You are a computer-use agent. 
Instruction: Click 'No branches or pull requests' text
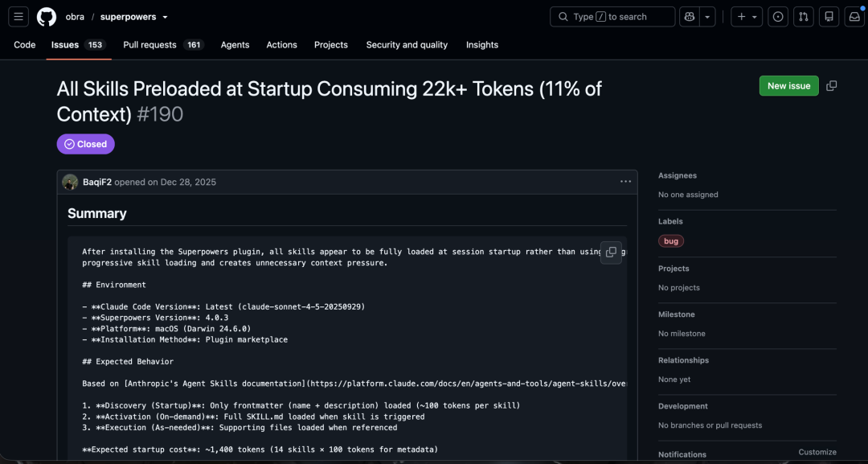click(710, 425)
